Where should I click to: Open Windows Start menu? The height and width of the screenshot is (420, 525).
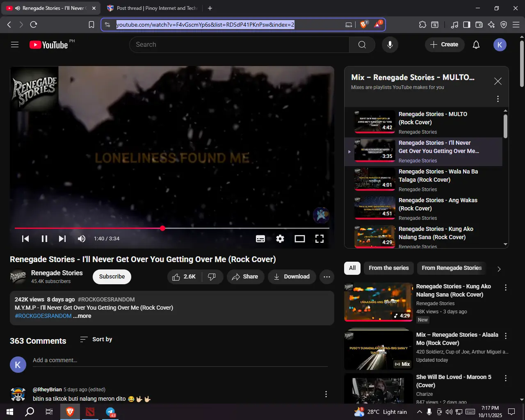pos(10,412)
